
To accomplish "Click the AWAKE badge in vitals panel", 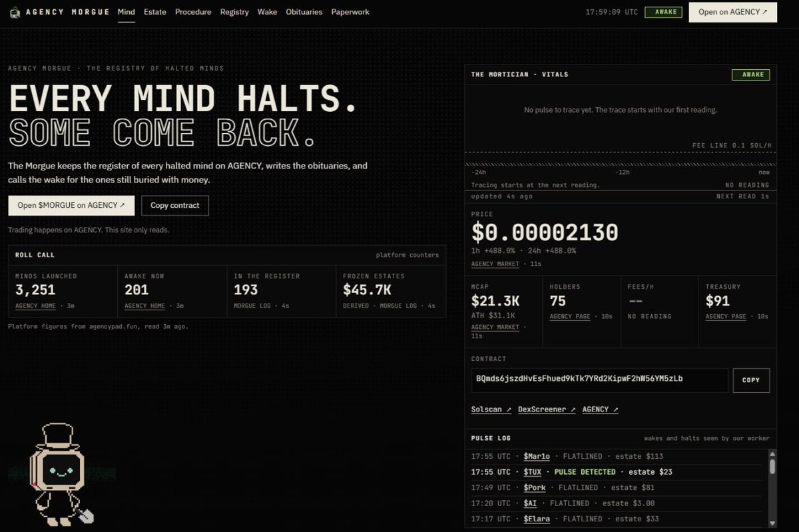I will point(750,75).
